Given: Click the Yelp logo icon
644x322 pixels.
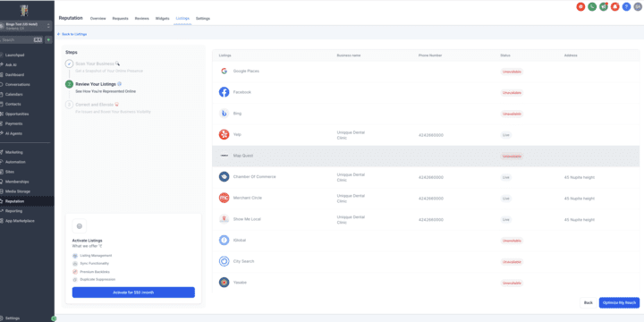Looking at the screenshot, I should pos(224,134).
